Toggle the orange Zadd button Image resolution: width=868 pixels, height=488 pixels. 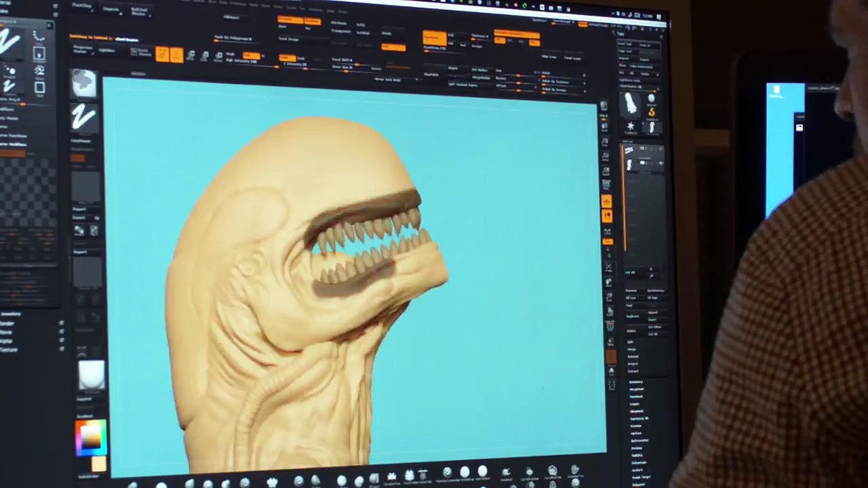288,58
